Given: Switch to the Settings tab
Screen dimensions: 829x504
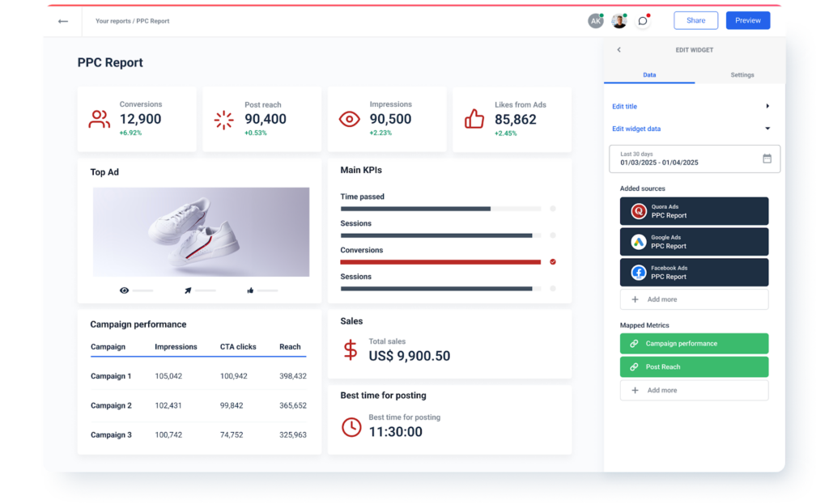Looking at the screenshot, I should [742, 75].
